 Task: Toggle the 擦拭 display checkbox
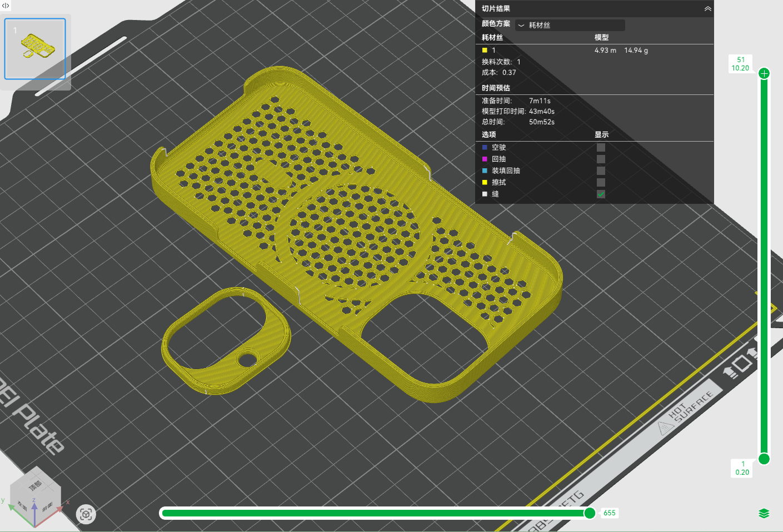pyautogui.click(x=601, y=183)
